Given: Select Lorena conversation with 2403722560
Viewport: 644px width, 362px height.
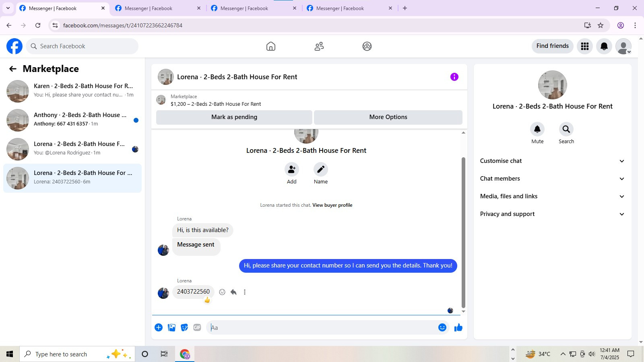Looking at the screenshot, I should (72, 178).
